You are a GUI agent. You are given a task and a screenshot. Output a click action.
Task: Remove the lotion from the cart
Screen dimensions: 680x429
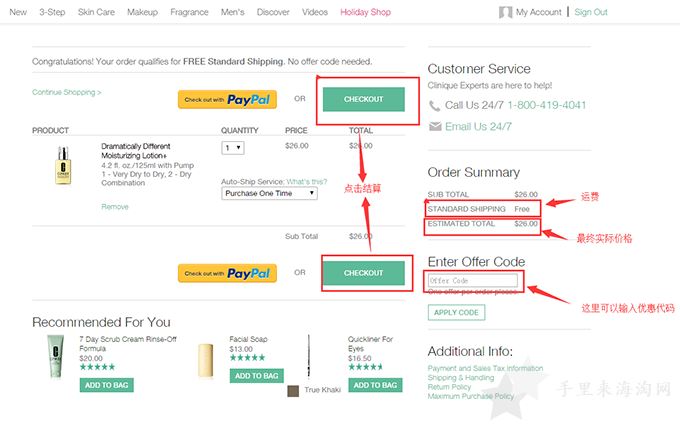[x=115, y=207]
